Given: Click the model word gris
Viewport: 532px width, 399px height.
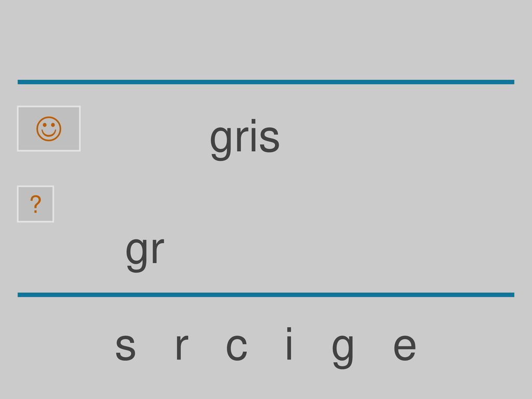Looking at the screenshot, I should point(245,139).
